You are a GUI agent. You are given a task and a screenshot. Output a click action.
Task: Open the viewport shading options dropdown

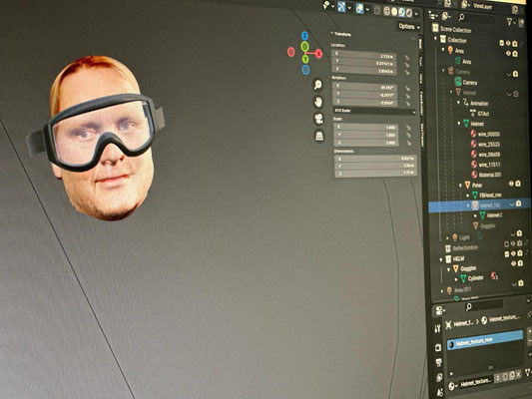tap(416, 14)
